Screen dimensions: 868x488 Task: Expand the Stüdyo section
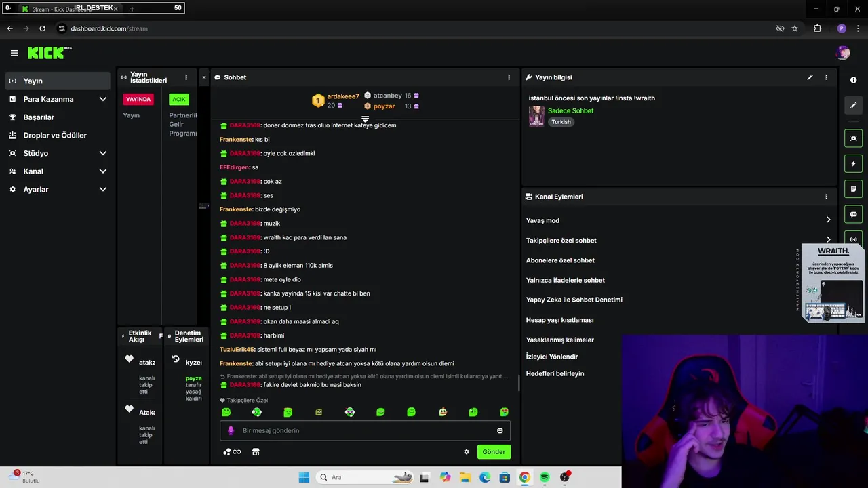tap(58, 153)
